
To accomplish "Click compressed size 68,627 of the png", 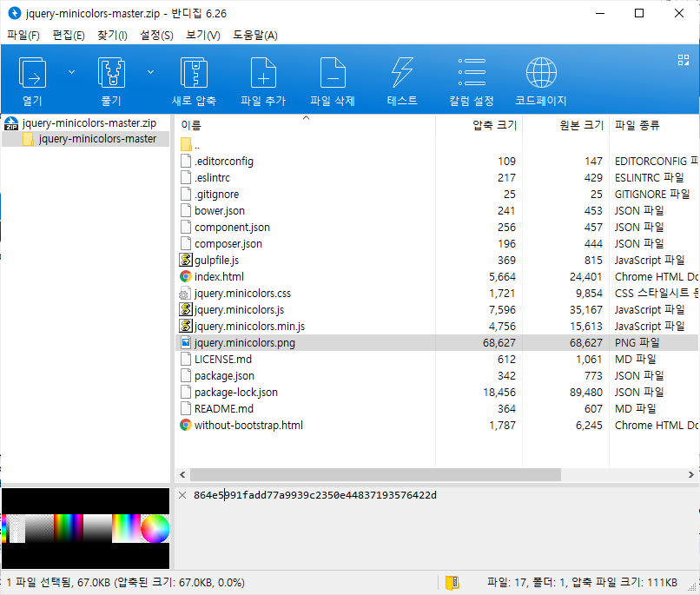I will [x=499, y=343].
